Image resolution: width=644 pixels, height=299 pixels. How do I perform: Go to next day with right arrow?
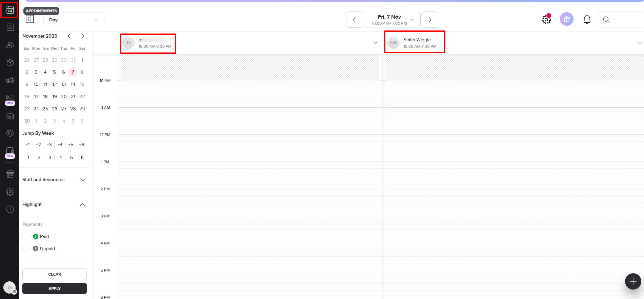coord(430,20)
